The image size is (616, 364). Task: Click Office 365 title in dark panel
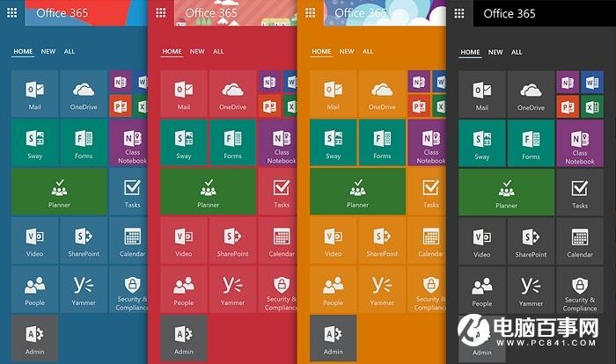click(510, 14)
